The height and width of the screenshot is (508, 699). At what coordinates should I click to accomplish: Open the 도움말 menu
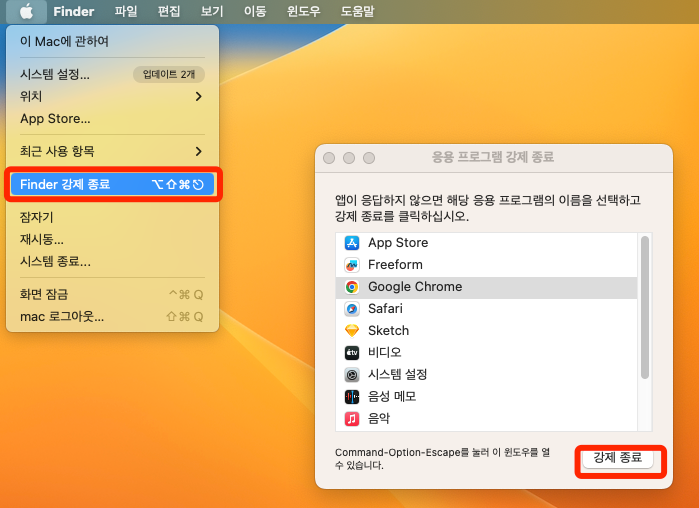click(x=358, y=11)
